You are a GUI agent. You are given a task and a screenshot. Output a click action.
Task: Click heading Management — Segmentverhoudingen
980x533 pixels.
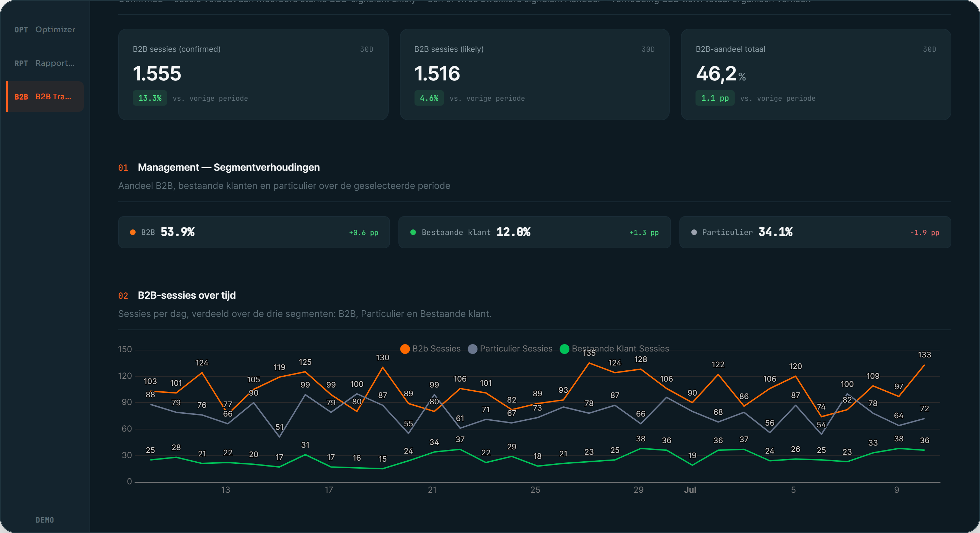(x=229, y=167)
